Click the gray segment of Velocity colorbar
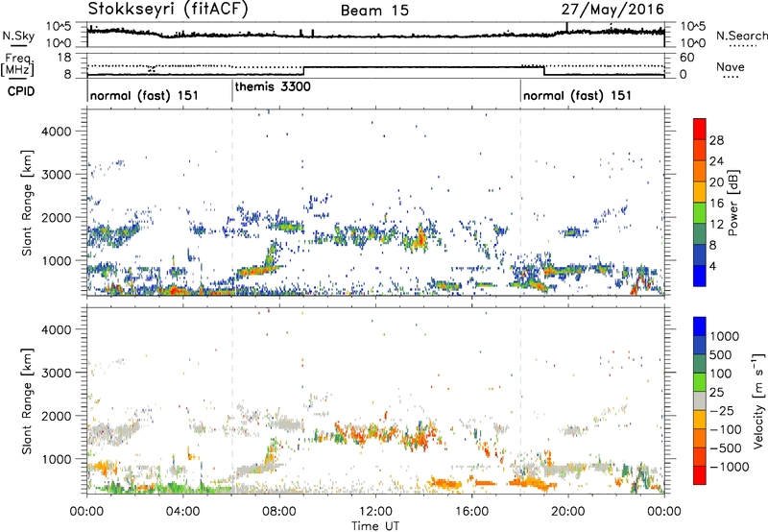 pos(700,400)
